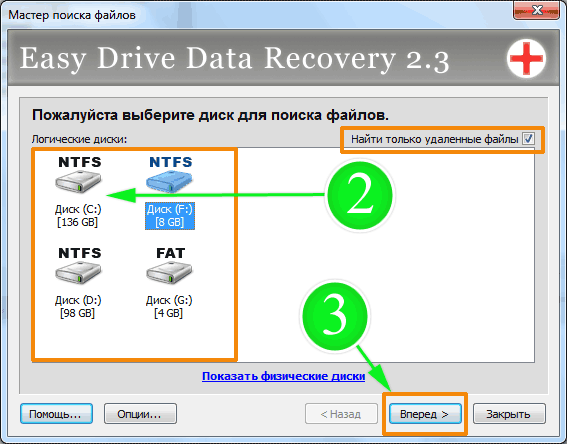Click the '< Назад' button
The height and width of the screenshot is (444, 567).
pyautogui.click(x=341, y=414)
